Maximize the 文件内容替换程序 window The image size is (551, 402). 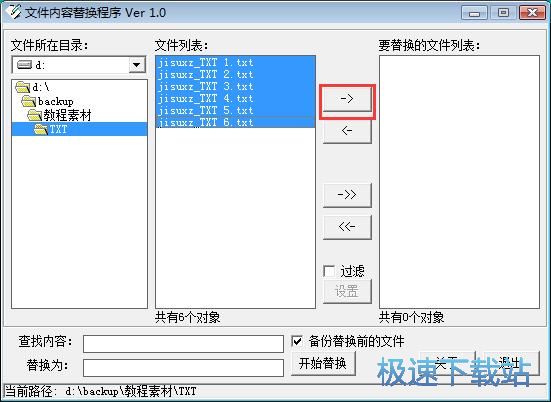(503, 13)
